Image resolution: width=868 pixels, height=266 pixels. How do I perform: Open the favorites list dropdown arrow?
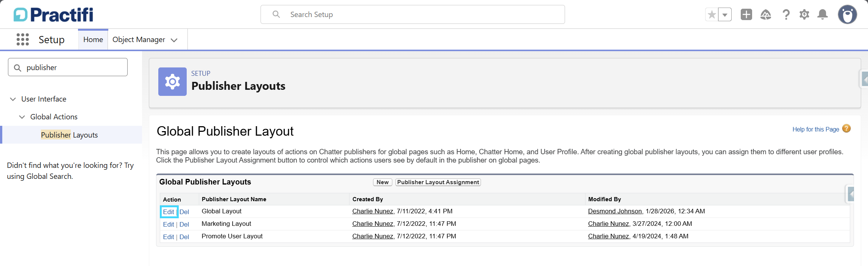725,15
